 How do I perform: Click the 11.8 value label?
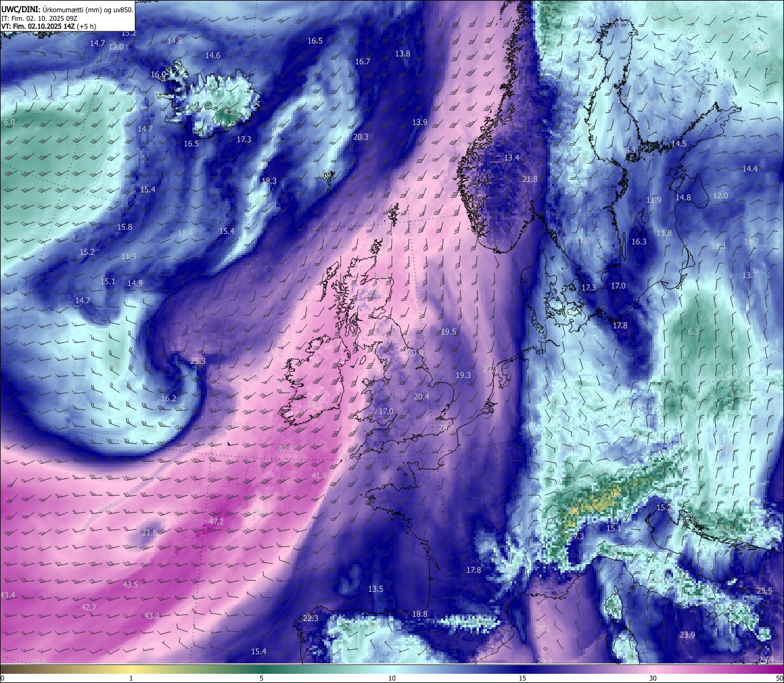click(x=664, y=233)
